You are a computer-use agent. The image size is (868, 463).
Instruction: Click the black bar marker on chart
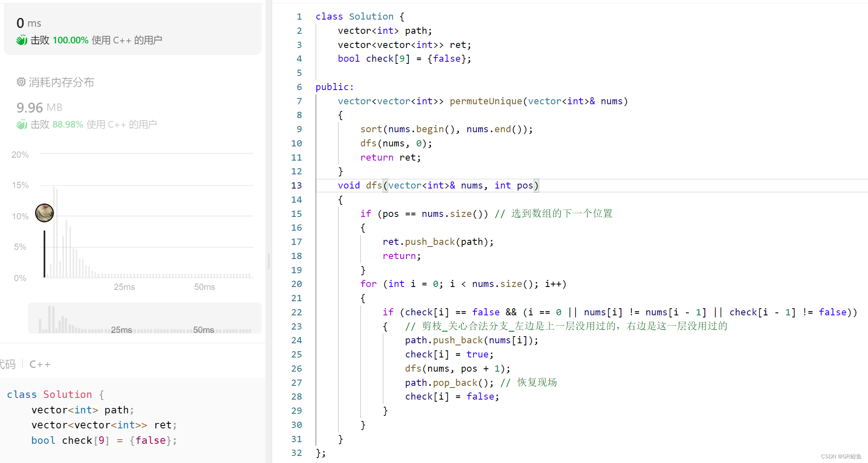coord(44,253)
